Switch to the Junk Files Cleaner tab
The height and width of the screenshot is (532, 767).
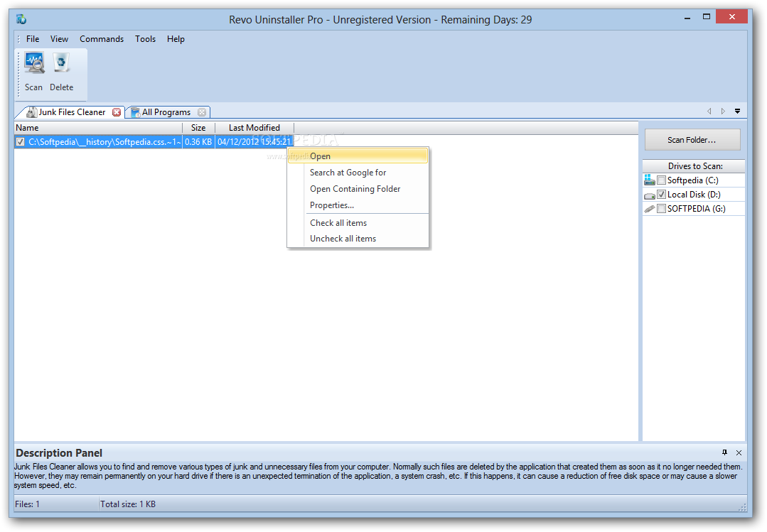pos(72,112)
